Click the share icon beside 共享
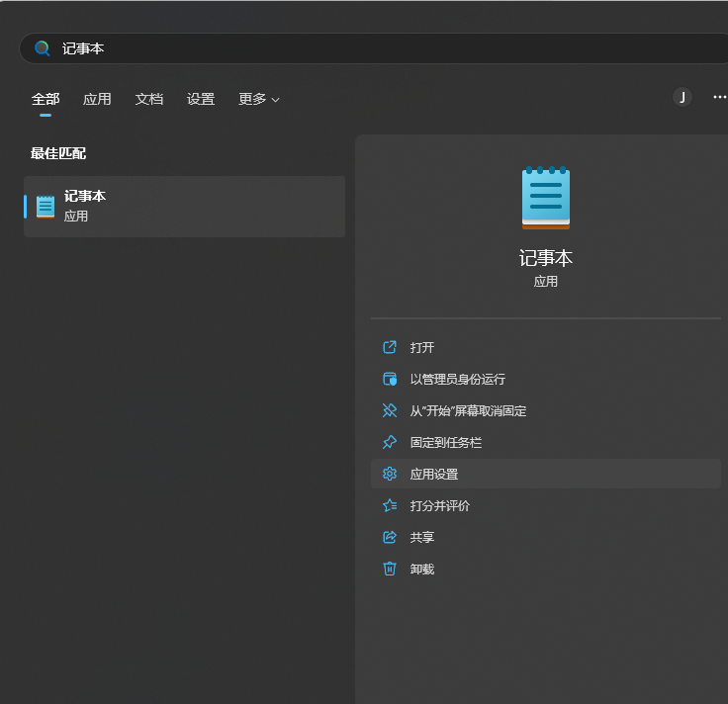Image resolution: width=728 pixels, height=704 pixels. [390, 538]
